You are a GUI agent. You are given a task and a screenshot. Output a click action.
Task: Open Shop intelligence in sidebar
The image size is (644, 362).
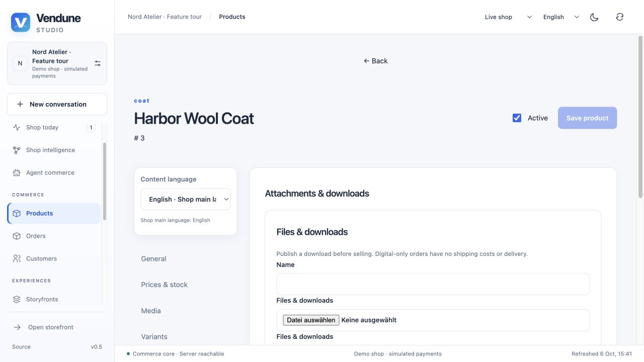[54, 150]
